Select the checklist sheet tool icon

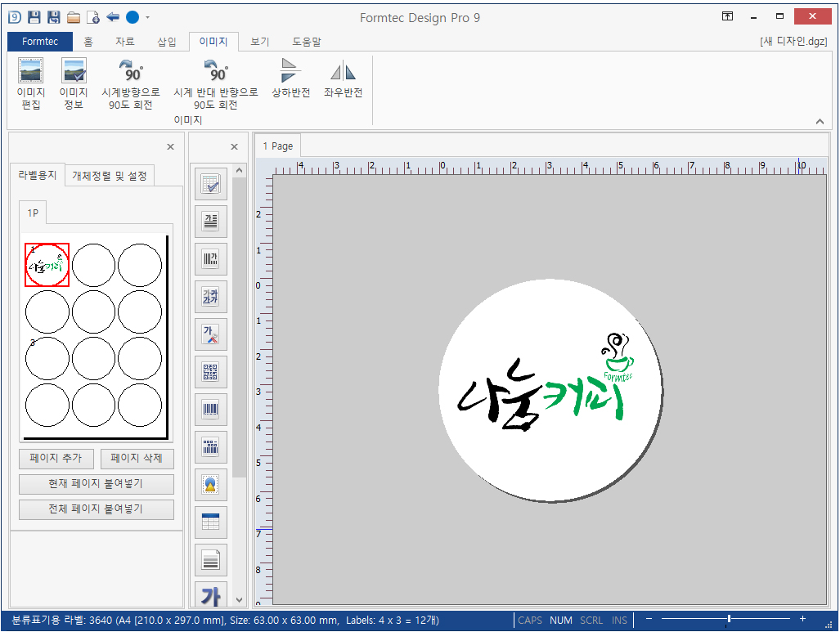point(210,184)
